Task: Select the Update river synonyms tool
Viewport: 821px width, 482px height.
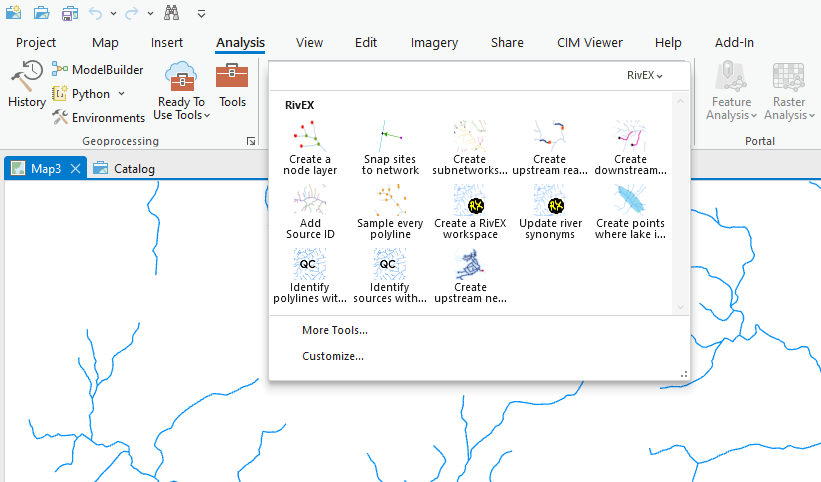Action: [549, 211]
